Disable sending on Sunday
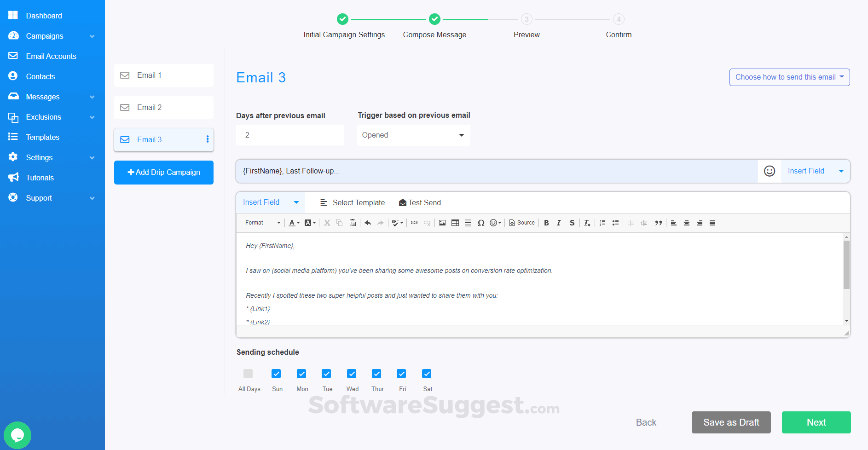 (276, 374)
